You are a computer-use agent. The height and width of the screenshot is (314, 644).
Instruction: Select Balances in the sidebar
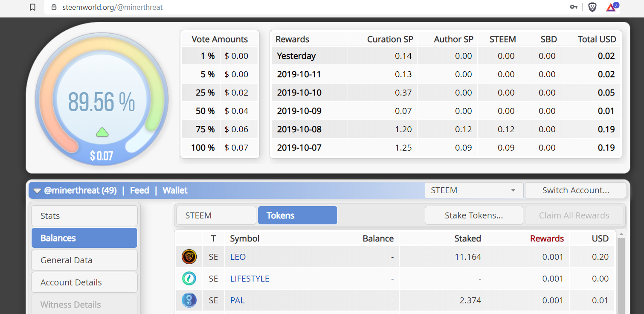84,238
